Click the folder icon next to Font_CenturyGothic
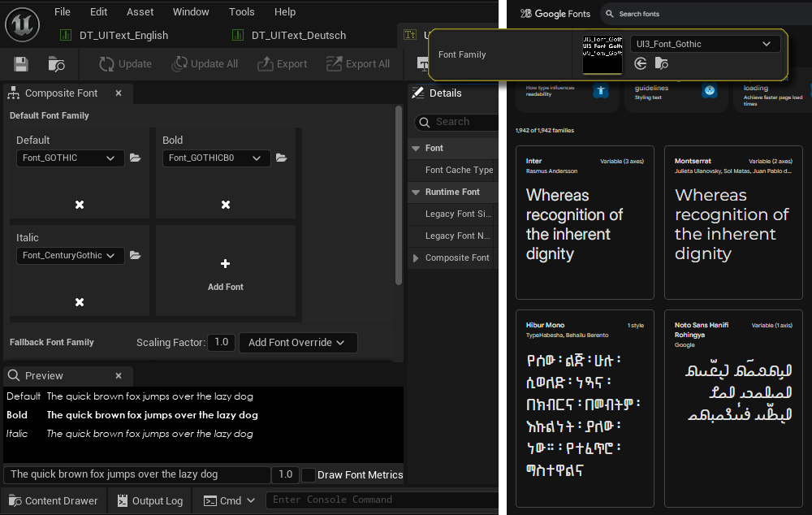The width and height of the screenshot is (812, 515). [135, 255]
